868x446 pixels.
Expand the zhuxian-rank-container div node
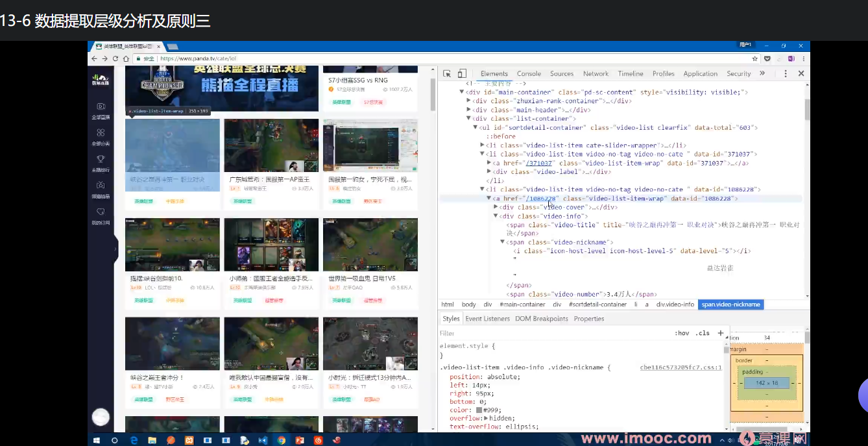click(468, 101)
